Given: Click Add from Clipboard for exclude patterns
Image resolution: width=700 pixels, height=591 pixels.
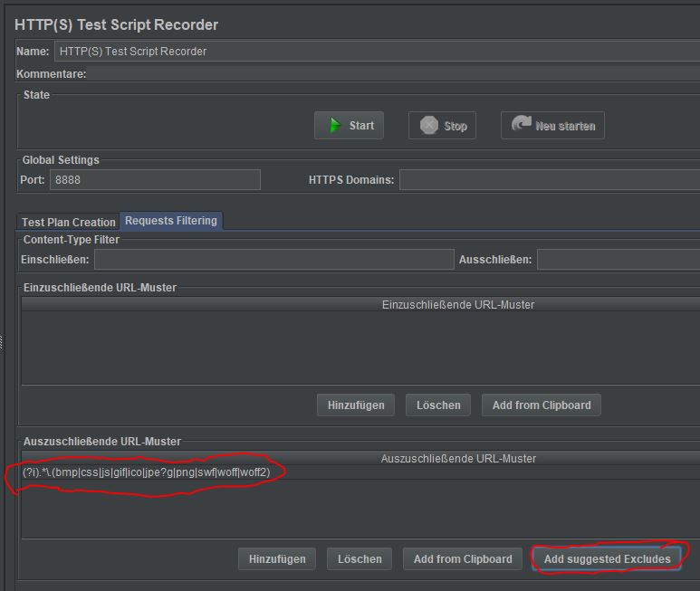Looking at the screenshot, I should 462,558.
